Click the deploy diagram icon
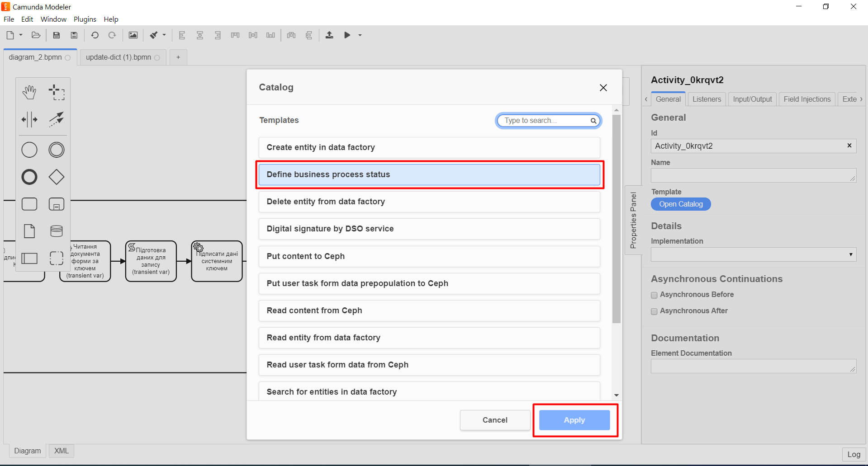Viewport: 868px width, 466px height. pyautogui.click(x=329, y=35)
